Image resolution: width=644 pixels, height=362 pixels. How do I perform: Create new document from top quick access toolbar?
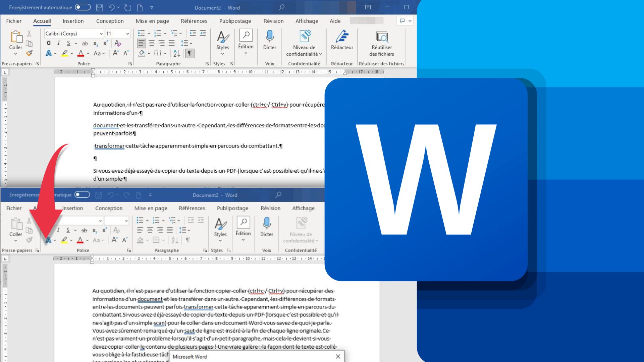[x=140, y=7]
